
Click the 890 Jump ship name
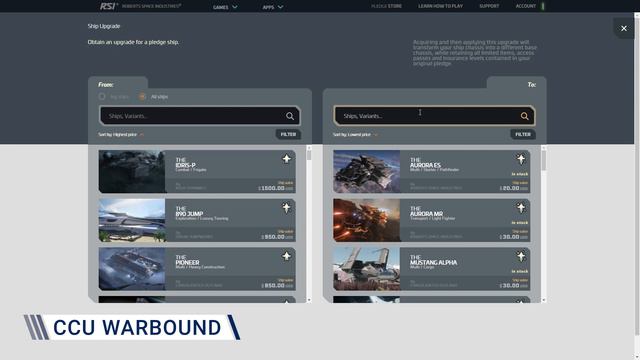tap(189, 213)
